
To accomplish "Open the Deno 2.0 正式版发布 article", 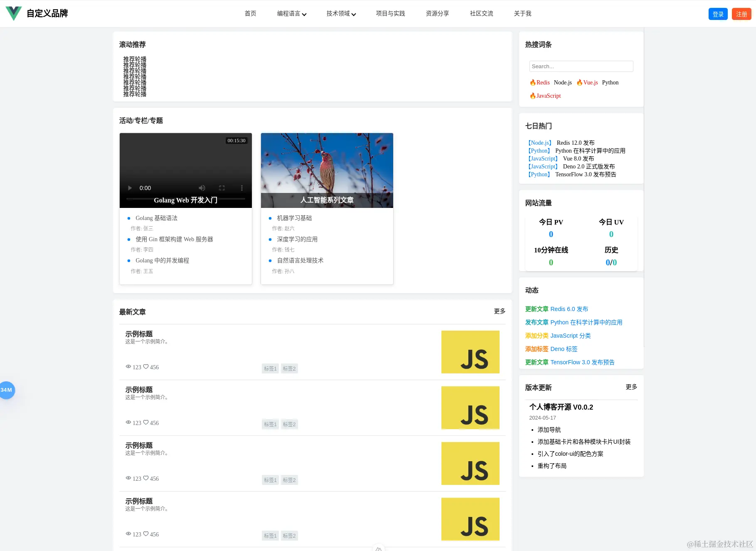I will 589,166.
